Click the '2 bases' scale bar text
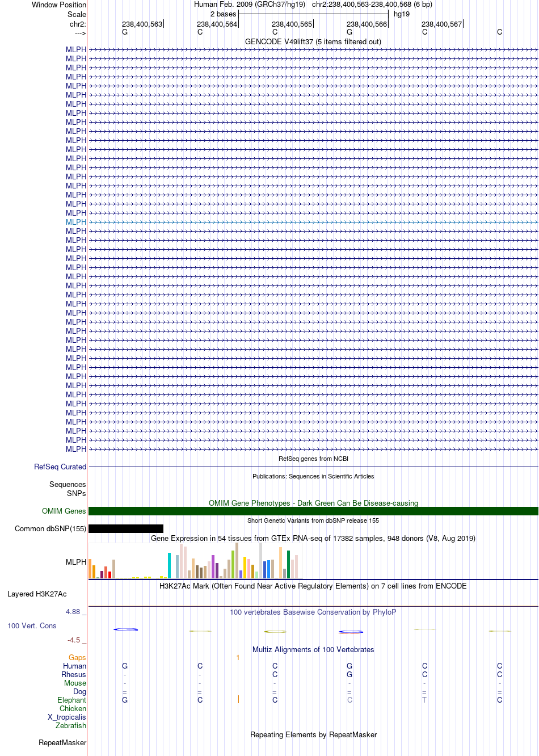The image size is (539, 756). click(x=223, y=14)
